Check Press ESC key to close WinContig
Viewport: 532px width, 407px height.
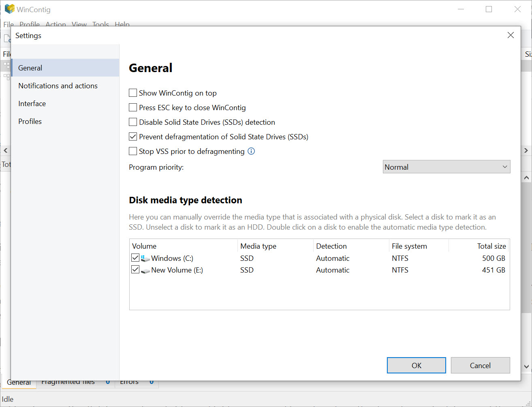pyautogui.click(x=132, y=107)
